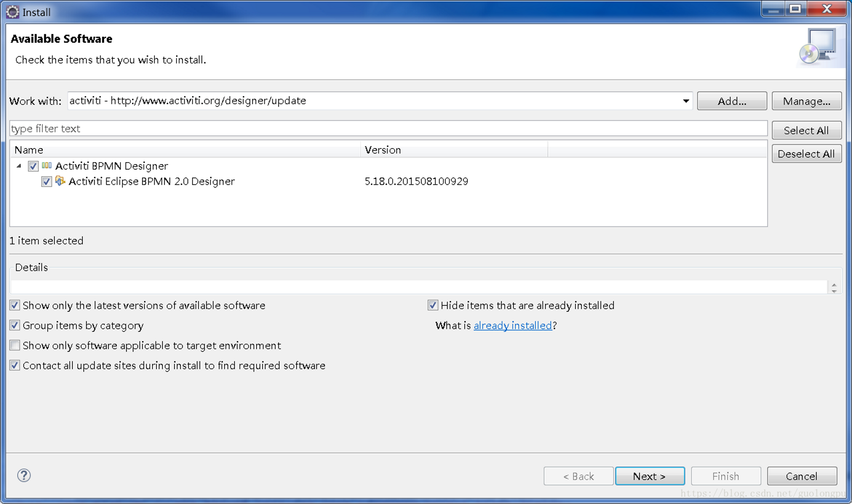Minimize the Install window
The height and width of the screenshot is (504, 852).
tap(773, 9)
